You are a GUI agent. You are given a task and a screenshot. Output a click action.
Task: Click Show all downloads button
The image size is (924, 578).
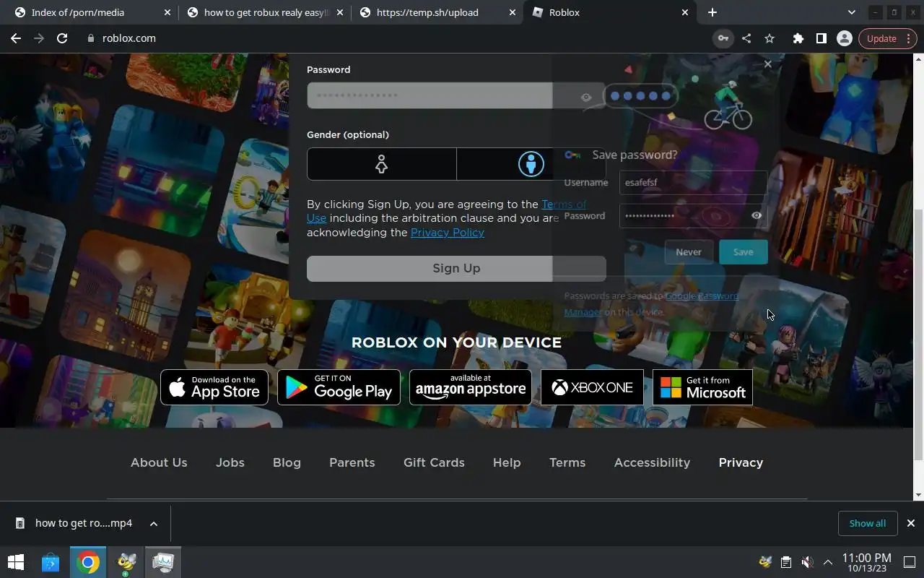tap(867, 523)
